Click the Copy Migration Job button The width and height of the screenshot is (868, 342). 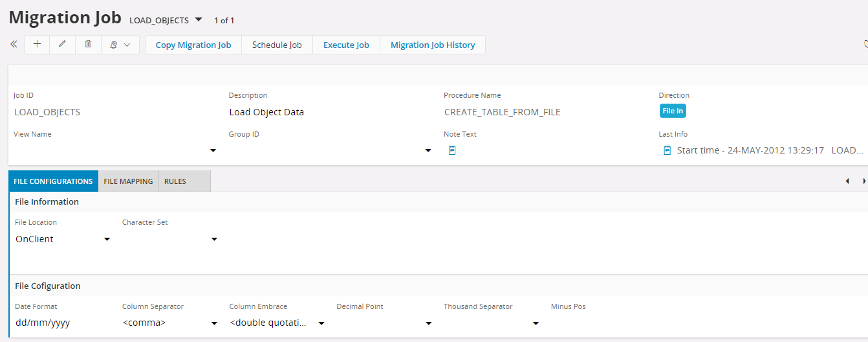pyautogui.click(x=193, y=45)
